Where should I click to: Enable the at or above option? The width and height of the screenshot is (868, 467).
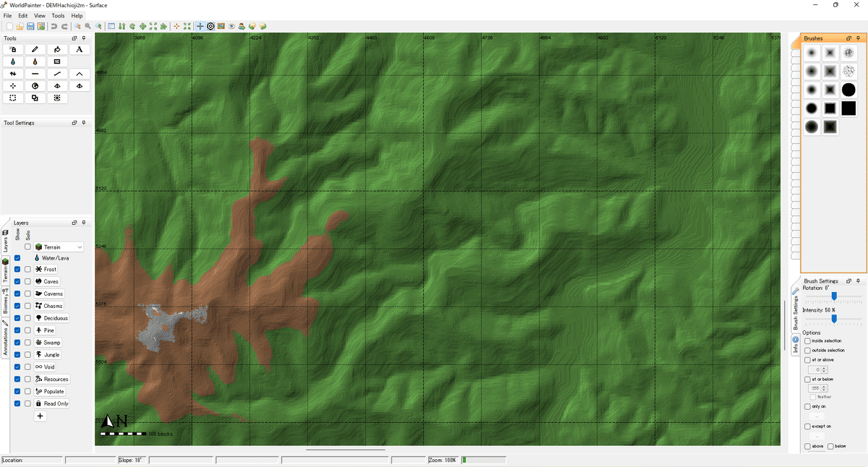pyautogui.click(x=808, y=359)
